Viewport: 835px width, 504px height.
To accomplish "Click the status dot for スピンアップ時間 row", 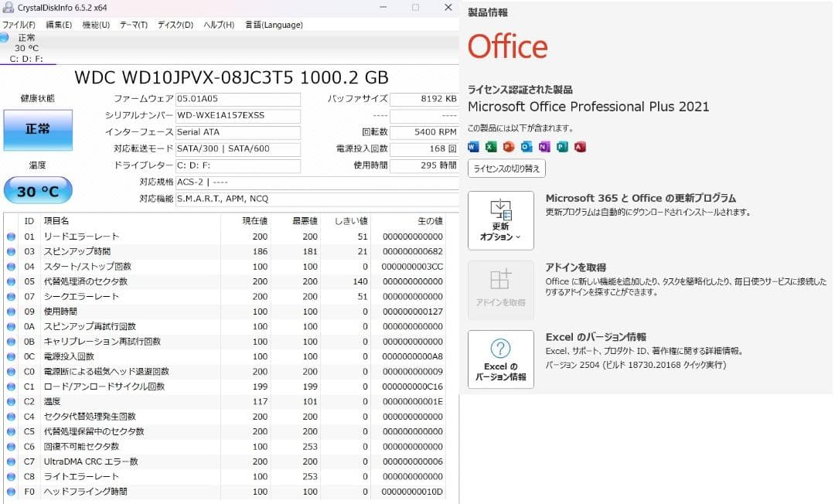I will point(11,252).
